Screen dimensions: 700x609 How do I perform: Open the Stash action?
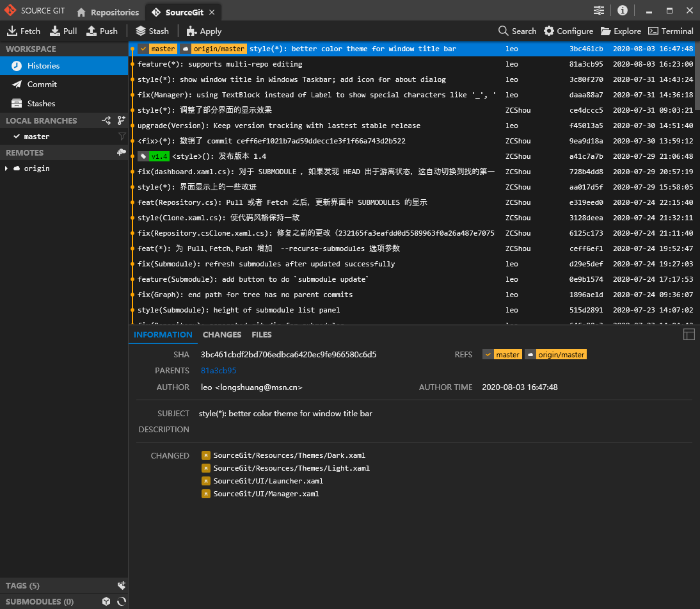point(152,31)
